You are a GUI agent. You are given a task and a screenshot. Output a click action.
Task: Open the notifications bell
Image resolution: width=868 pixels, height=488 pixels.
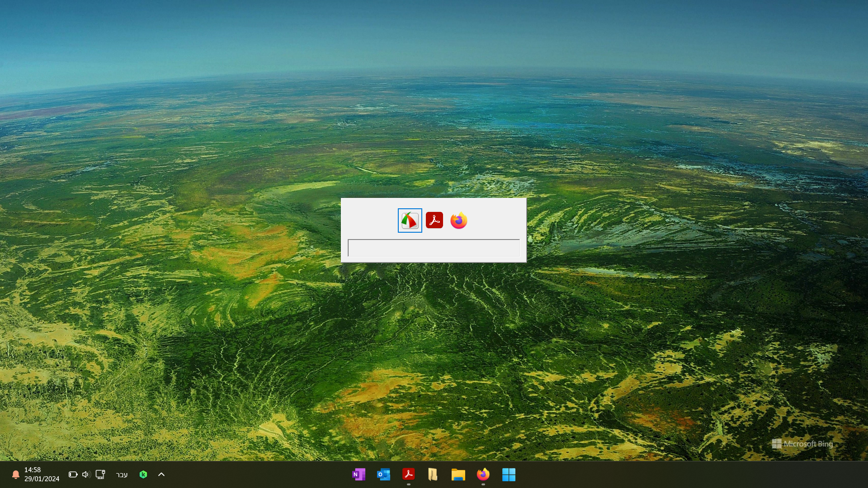tap(15, 474)
